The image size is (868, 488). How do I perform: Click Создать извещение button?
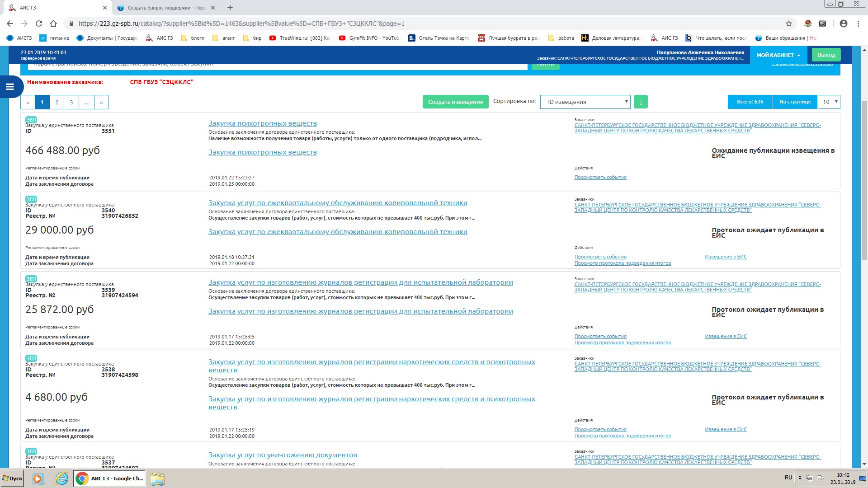click(455, 102)
